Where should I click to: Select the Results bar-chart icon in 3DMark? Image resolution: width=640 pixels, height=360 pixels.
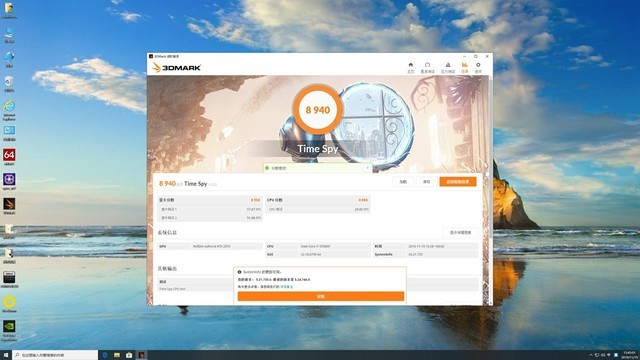464,67
